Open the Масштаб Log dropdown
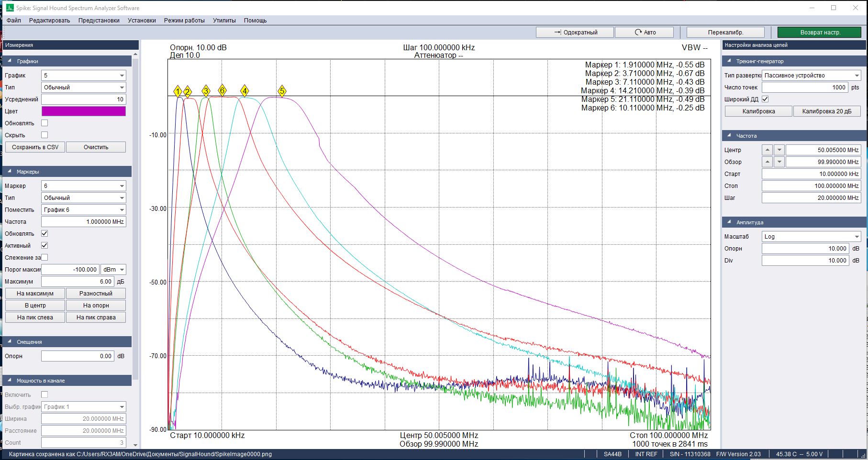This screenshot has width=868, height=460. coord(811,237)
